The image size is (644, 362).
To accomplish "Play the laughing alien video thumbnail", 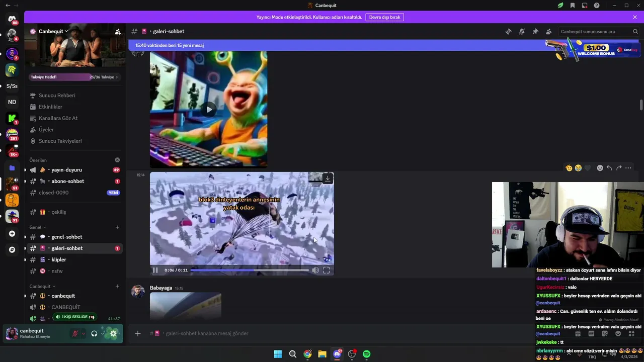I will [209, 109].
